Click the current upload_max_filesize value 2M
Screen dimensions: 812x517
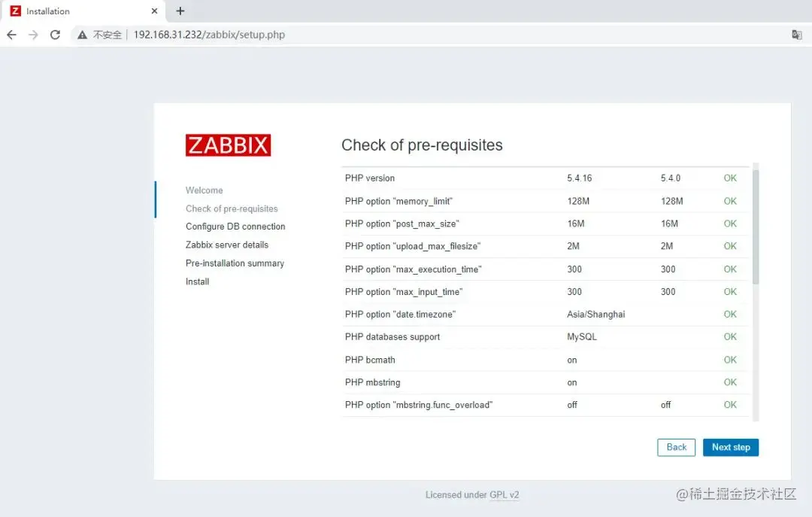[x=573, y=246]
